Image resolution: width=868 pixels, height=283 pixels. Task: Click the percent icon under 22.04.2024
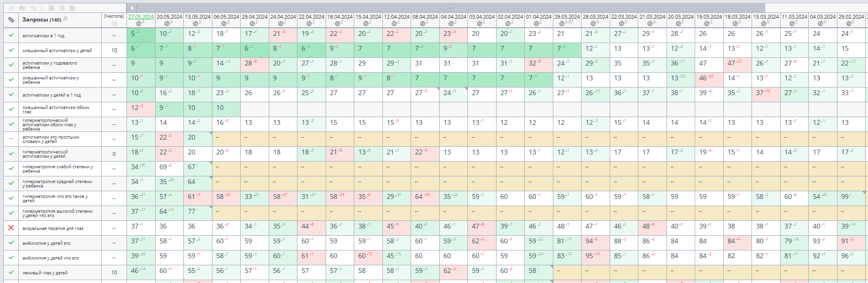(x=309, y=23)
